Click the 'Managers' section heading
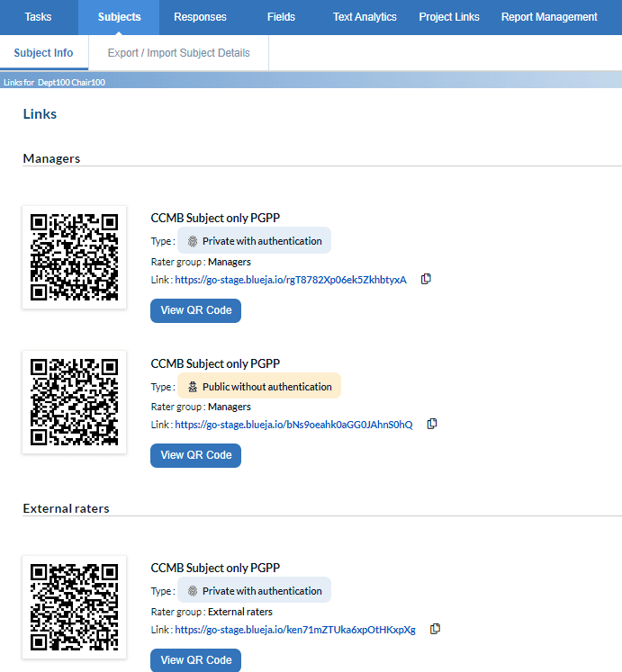This screenshot has height=672, width=622. tap(51, 158)
